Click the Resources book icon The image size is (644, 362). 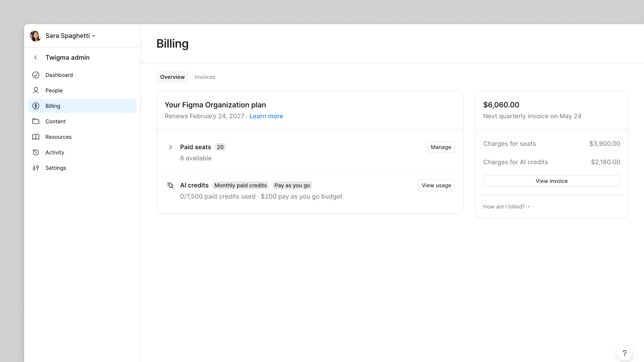pos(36,137)
